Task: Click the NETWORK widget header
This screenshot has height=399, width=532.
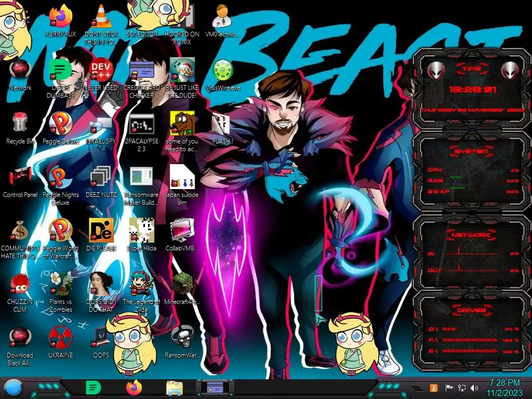Action: click(471, 235)
